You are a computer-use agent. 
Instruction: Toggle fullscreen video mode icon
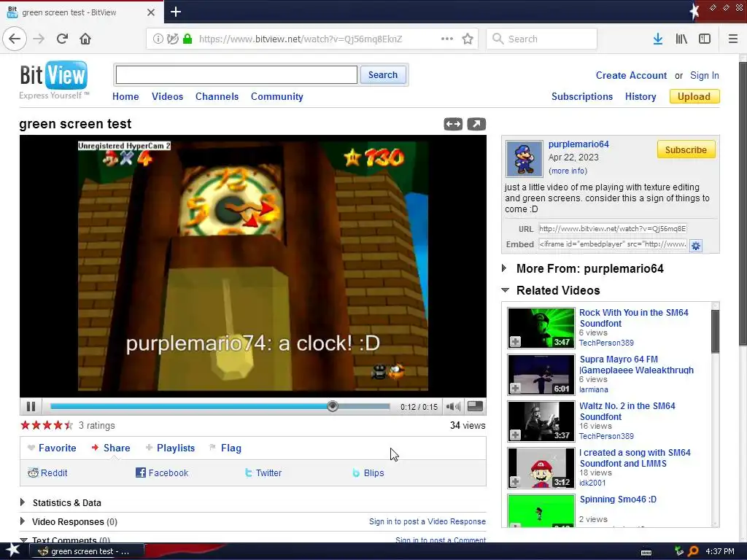pos(475,406)
